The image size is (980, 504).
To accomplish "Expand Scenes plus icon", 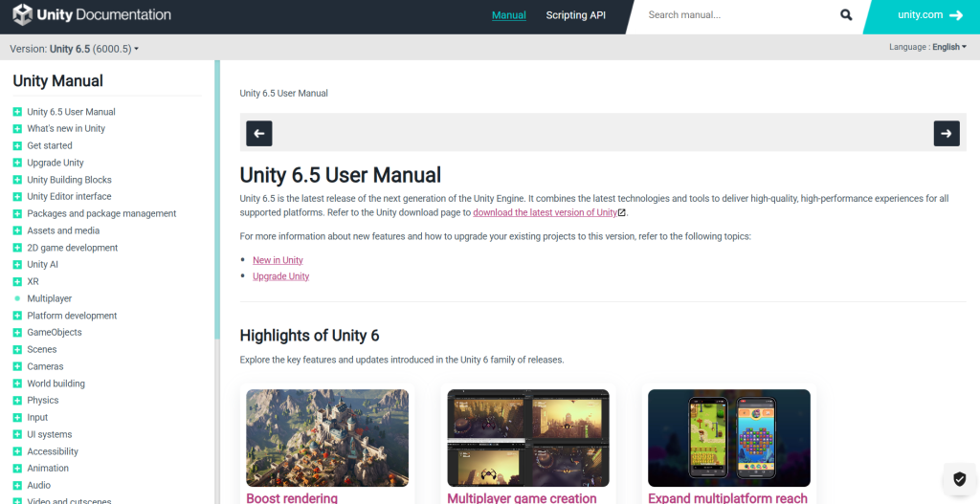I will point(17,350).
